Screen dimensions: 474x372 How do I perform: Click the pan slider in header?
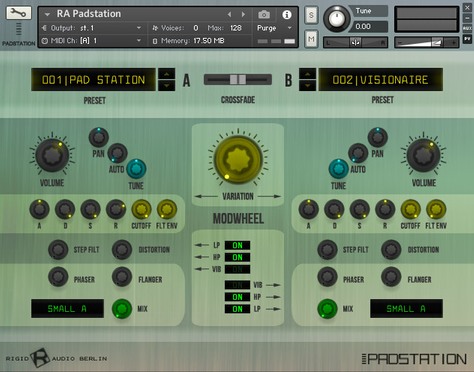coord(356,42)
